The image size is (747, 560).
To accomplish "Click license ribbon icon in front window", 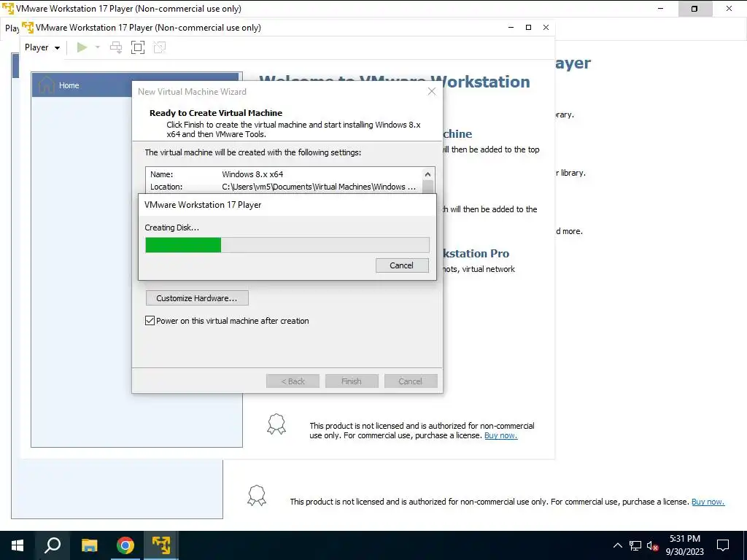I will coord(276,424).
